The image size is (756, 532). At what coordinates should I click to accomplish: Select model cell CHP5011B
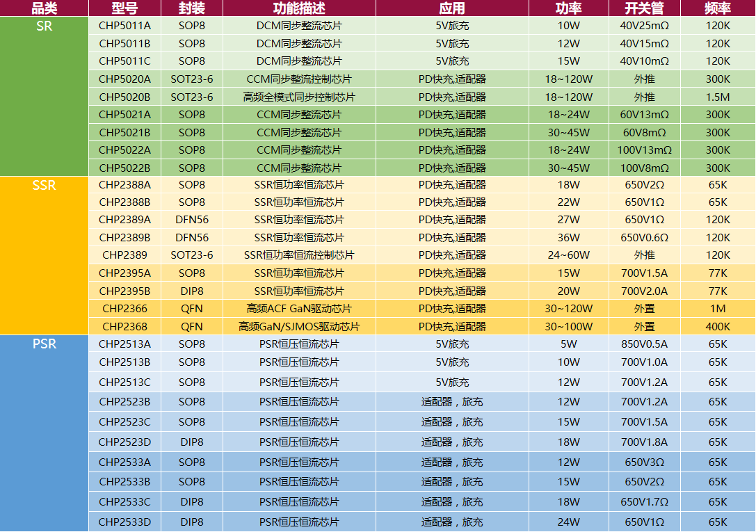pyautogui.click(x=125, y=43)
